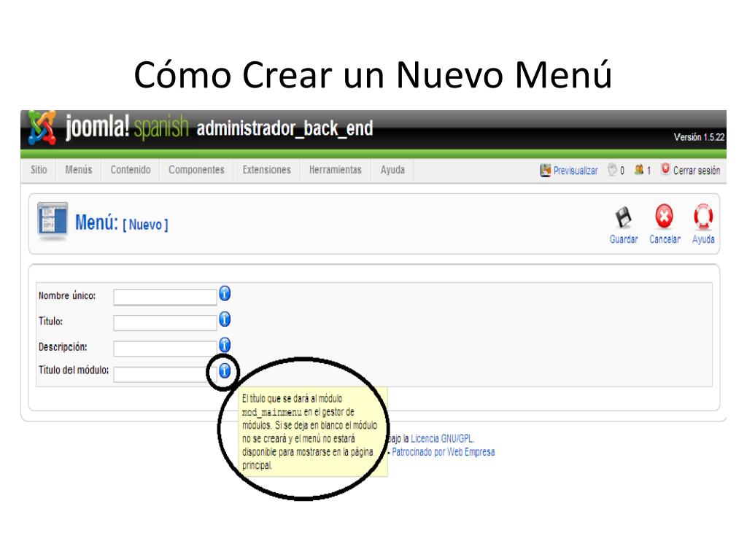Click the info icon beside the Descripción field
Screen dimensions: 747x560
point(225,345)
